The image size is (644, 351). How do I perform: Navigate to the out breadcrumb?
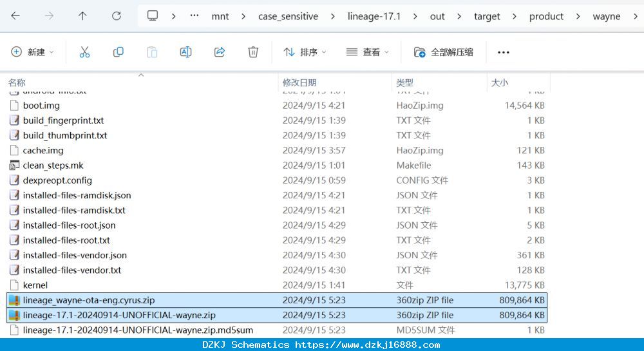point(437,16)
